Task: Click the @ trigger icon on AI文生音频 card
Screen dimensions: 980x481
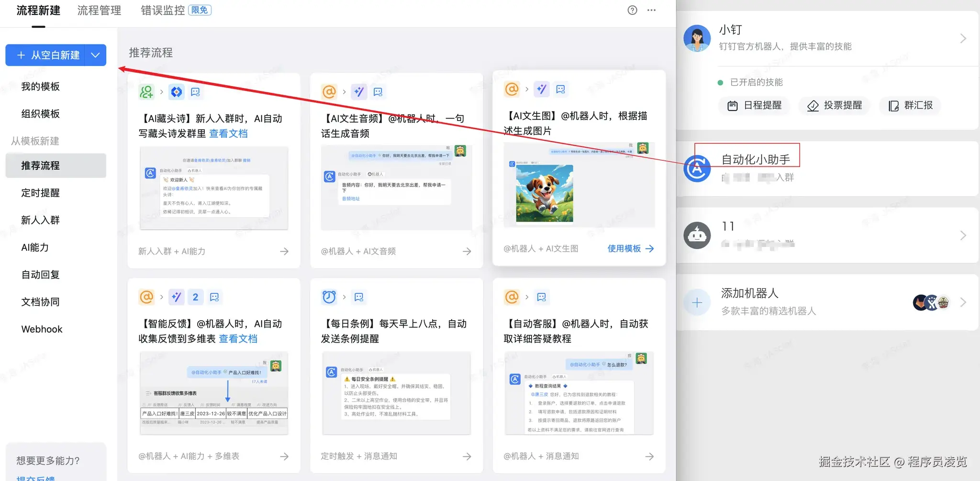Action: pyautogui.click(x=329, y=91)
